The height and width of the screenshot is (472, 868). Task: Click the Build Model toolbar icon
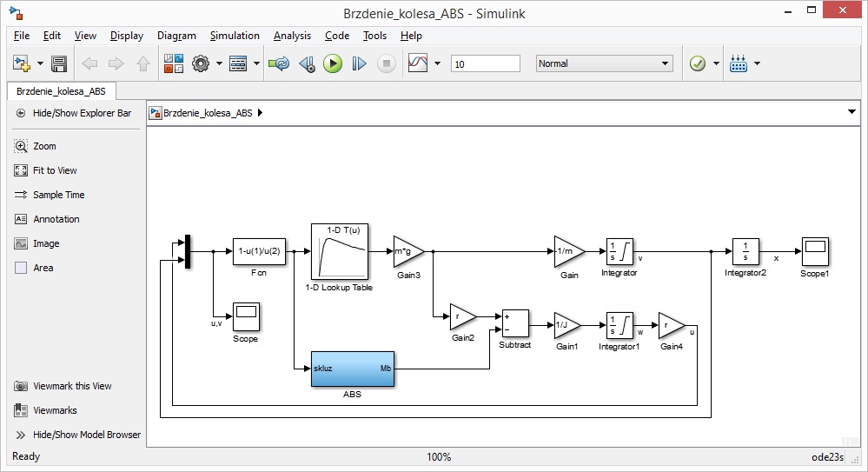point(739,63)
